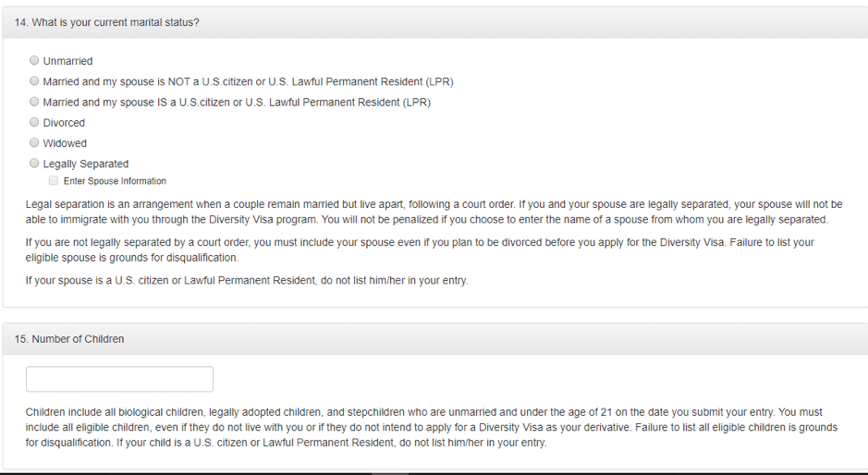Choose radio for spouse IS a U.S. citizen
Screen dimensions: 868x475
pyautogui.click(x=34, y=102)
